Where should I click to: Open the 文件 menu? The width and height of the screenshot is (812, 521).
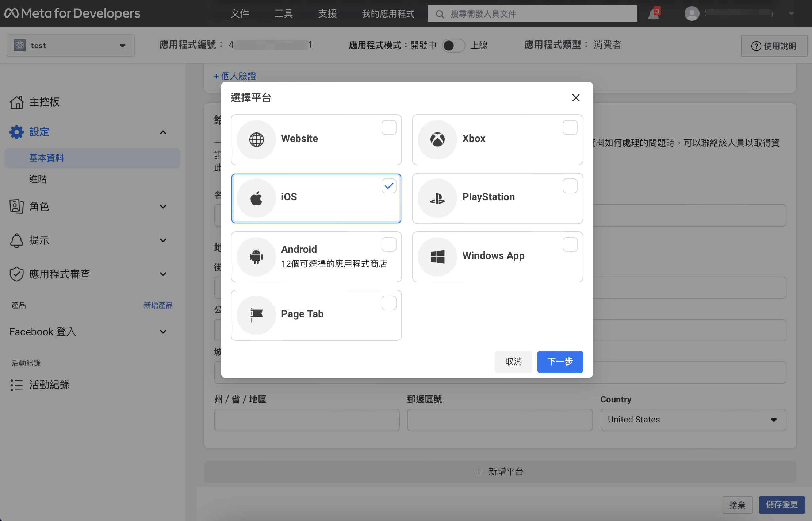[x=240, y=14]
